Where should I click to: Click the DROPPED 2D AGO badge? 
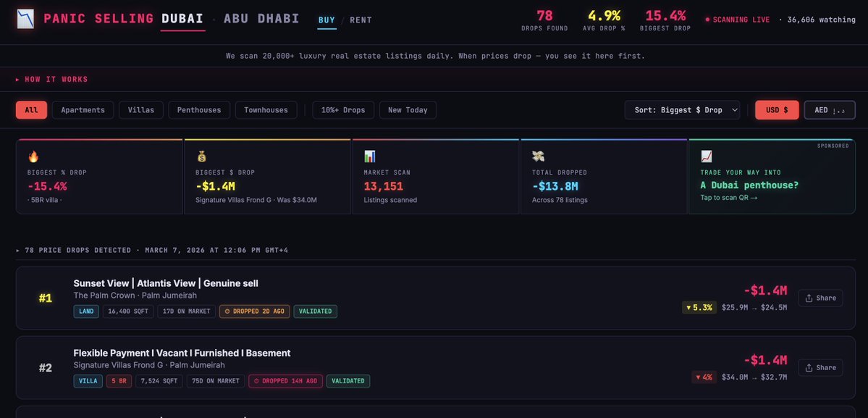point(254,312)
